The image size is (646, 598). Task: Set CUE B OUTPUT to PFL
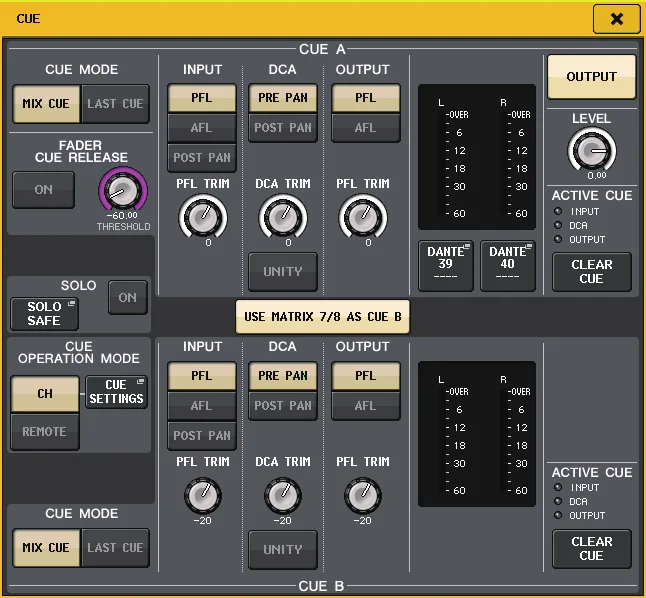coord(365,375)
